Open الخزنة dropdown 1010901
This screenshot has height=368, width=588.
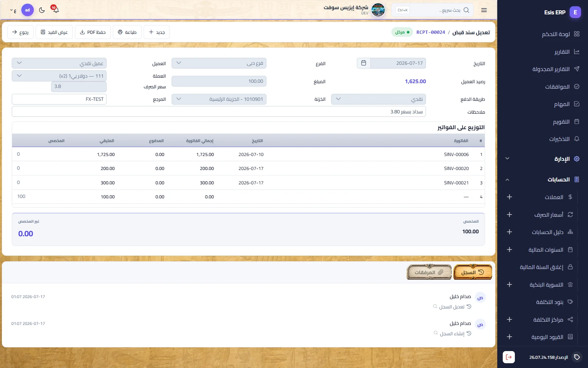pos(219,99)
